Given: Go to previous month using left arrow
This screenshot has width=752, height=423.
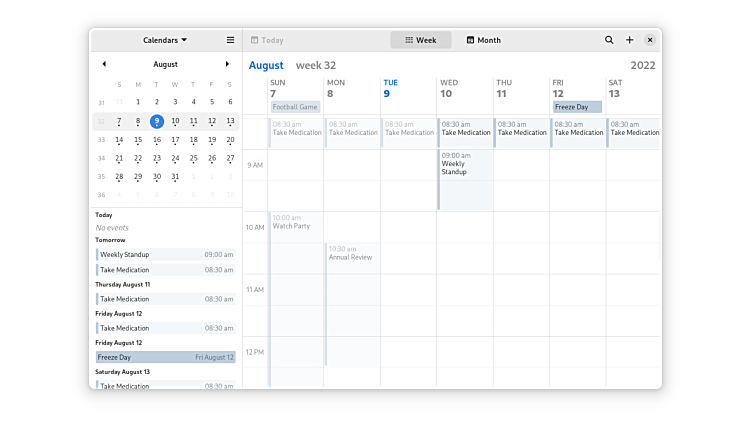Looking at the screenshot, I should coord(104,64).
